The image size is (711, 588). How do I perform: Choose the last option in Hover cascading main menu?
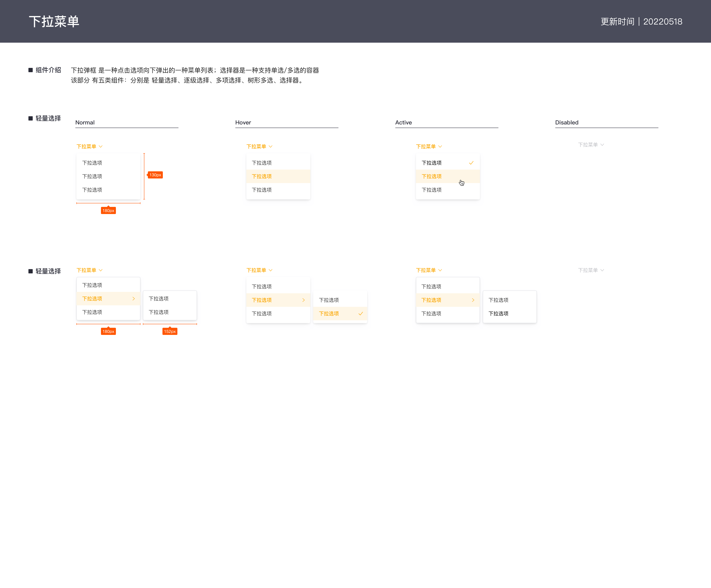[x=278, y=314]
